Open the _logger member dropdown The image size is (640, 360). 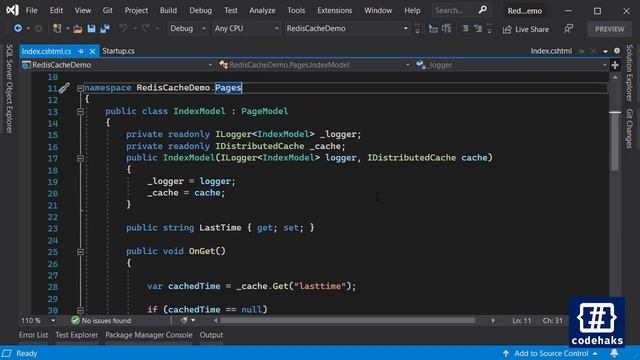coord(511,65)
